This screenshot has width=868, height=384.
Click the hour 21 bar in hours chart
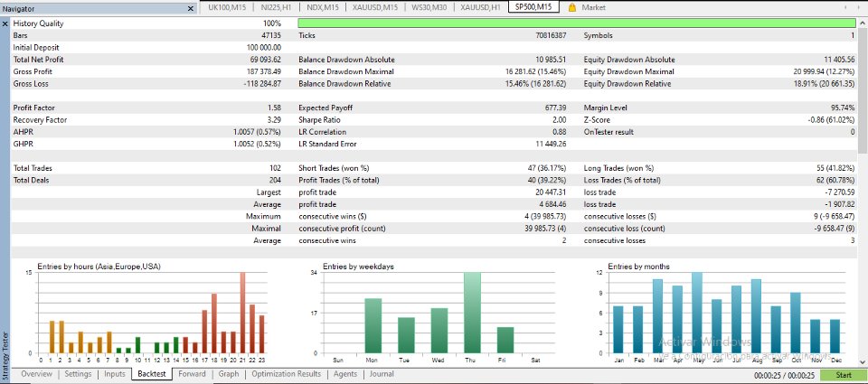[242, 312]
